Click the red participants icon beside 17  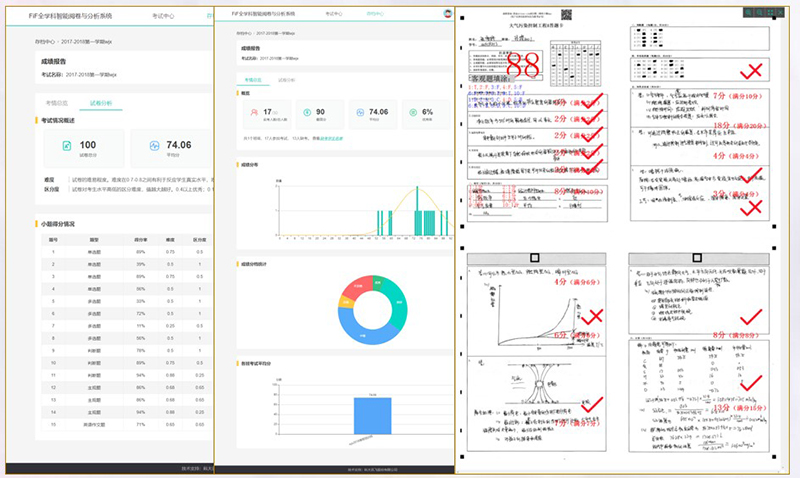click(x=254, y=112)
